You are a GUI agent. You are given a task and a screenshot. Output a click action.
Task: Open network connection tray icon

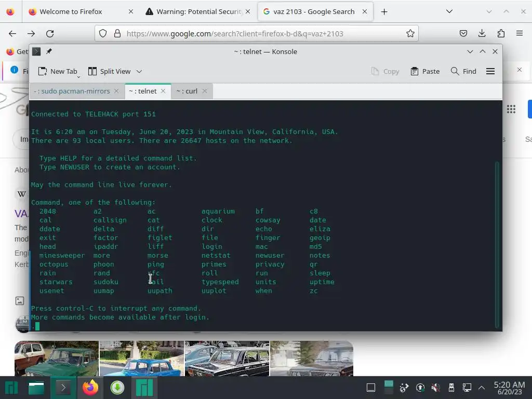click(467, 388)
